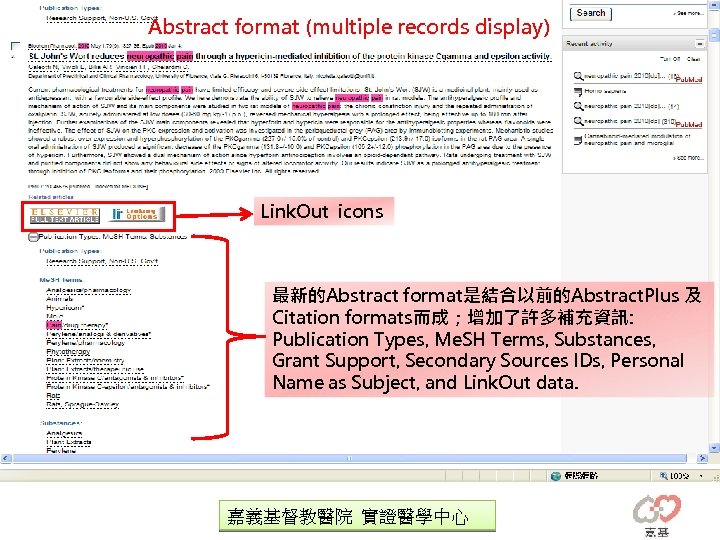This screenshot has height=540, width=720.
Task: Click magnifier icon beside the (14) search entry
Action: pos(578,107)
